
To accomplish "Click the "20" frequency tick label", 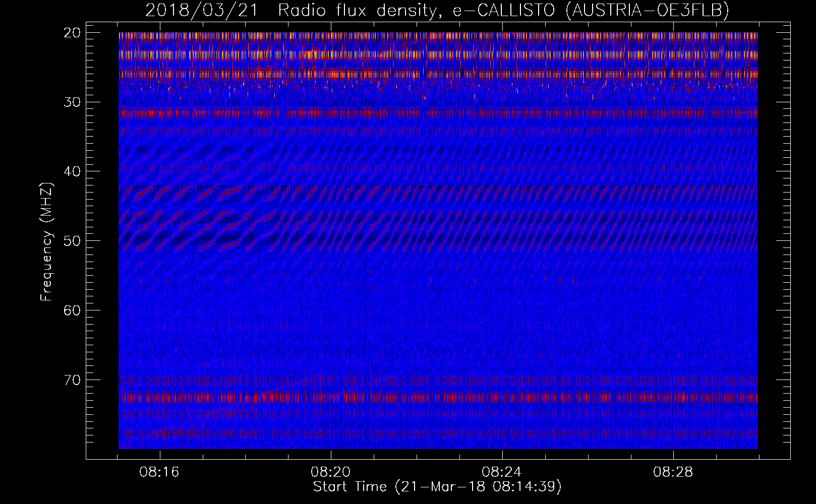I will (73, 33).
